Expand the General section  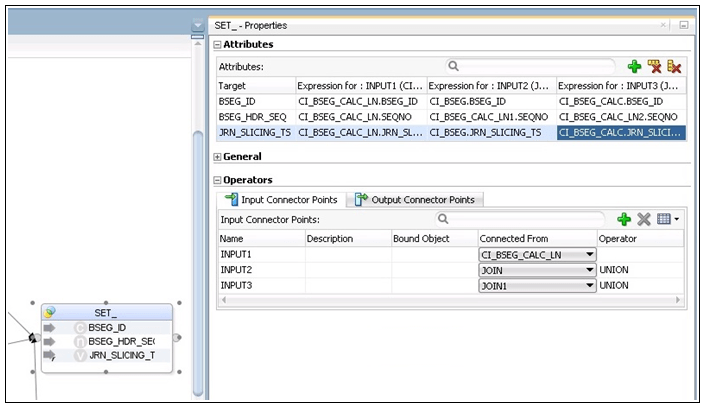click(218, 157)
